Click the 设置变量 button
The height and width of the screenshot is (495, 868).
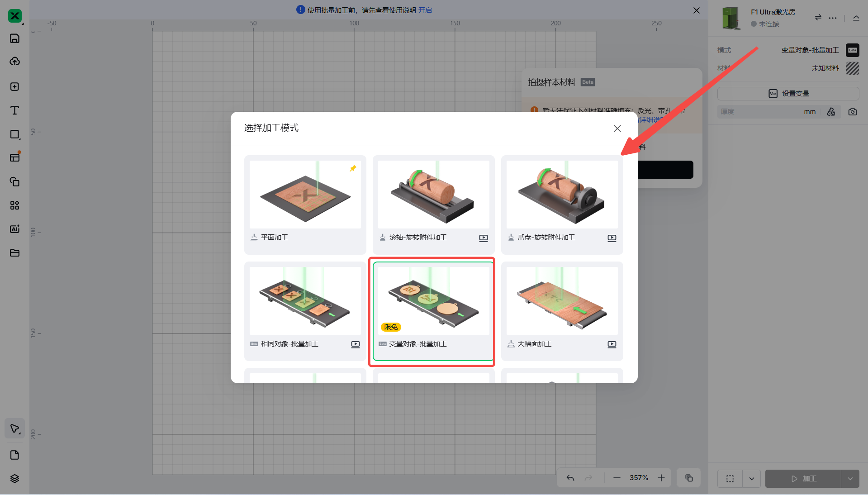point(788,94)
